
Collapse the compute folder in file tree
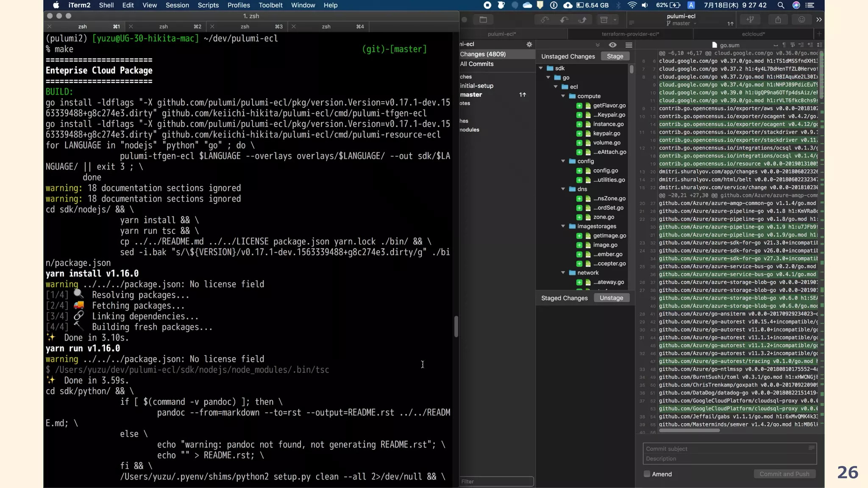563,96
